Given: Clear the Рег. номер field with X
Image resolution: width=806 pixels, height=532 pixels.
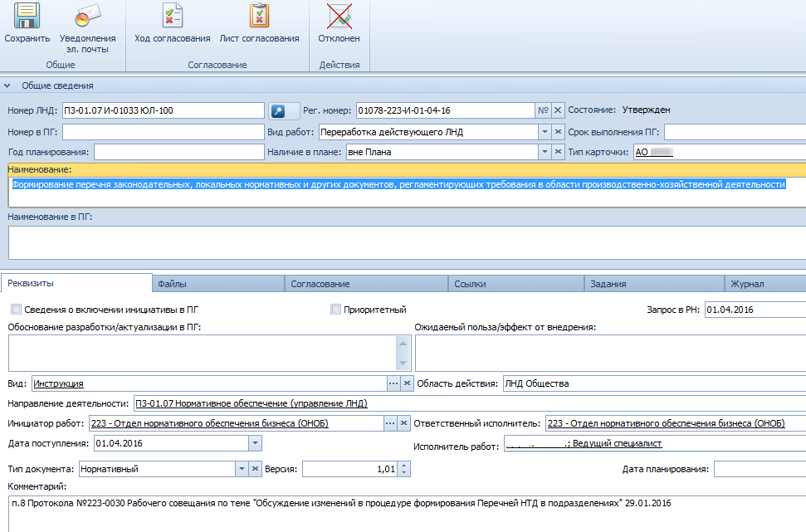Looking at the screenshot, I should pos(558,110).
